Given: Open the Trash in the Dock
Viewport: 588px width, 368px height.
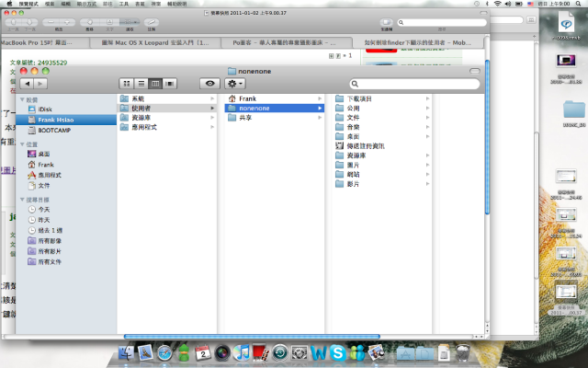Looking at the screenshot, I should point(463,352).
